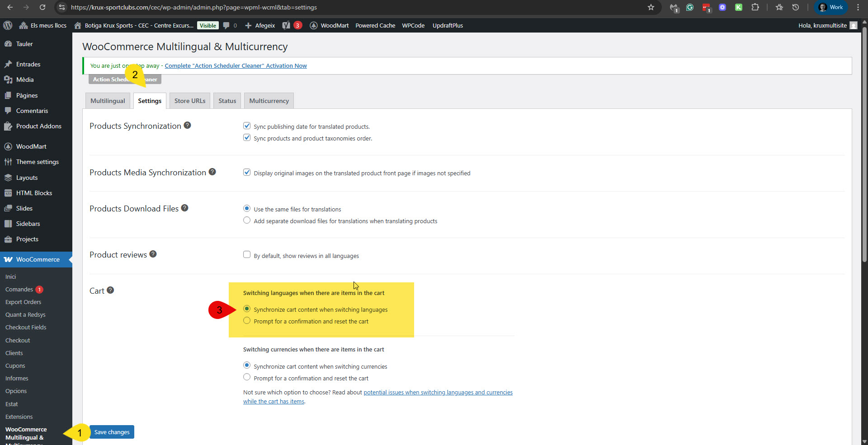
Task: Click the WordPress logo in admin bar
Action: 8,25
